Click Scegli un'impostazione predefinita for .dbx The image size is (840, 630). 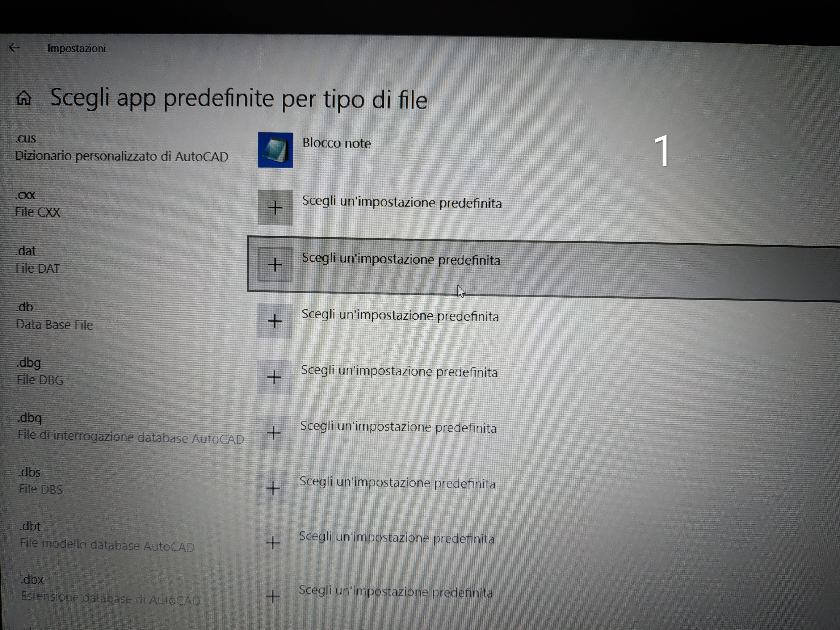396,591
